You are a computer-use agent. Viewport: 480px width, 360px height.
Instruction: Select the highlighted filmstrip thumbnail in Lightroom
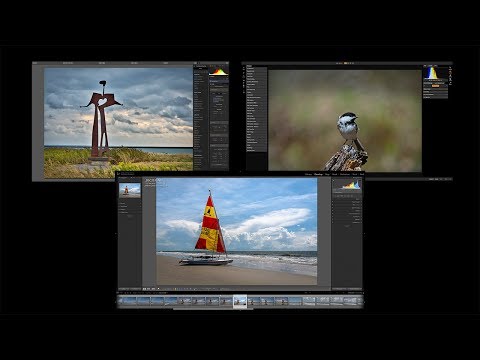[240, 302]
